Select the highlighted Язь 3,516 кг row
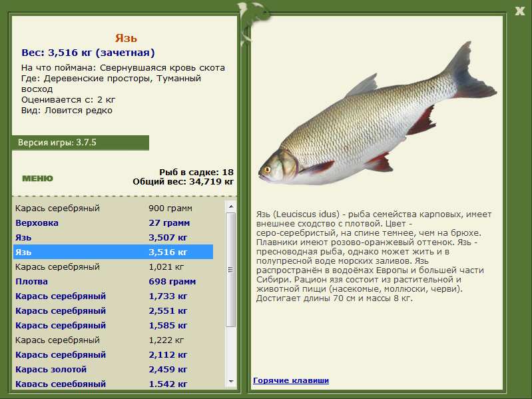 click(x=113, y=252)
